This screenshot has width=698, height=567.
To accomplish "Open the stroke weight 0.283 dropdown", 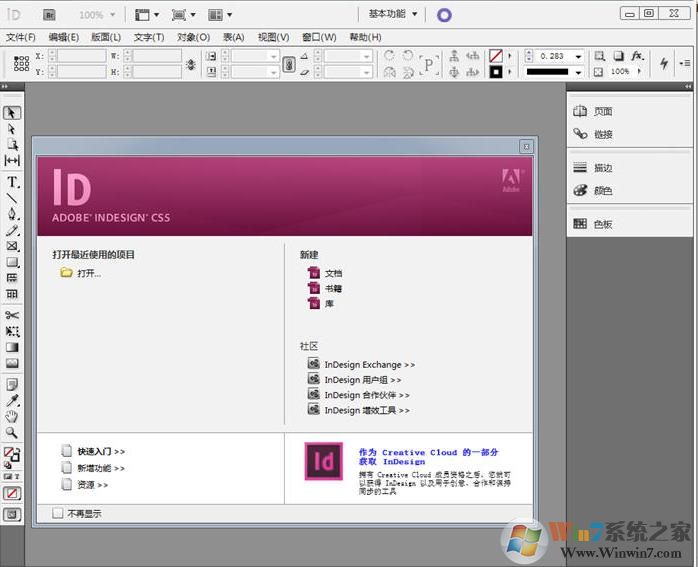I will pyautogui.click(x=578, y=57).
